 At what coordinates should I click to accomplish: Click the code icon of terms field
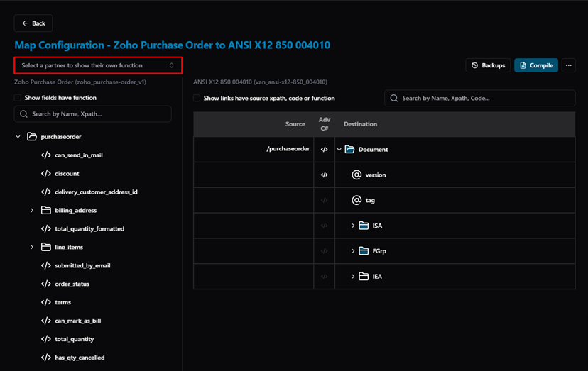(x=45, y=302)
